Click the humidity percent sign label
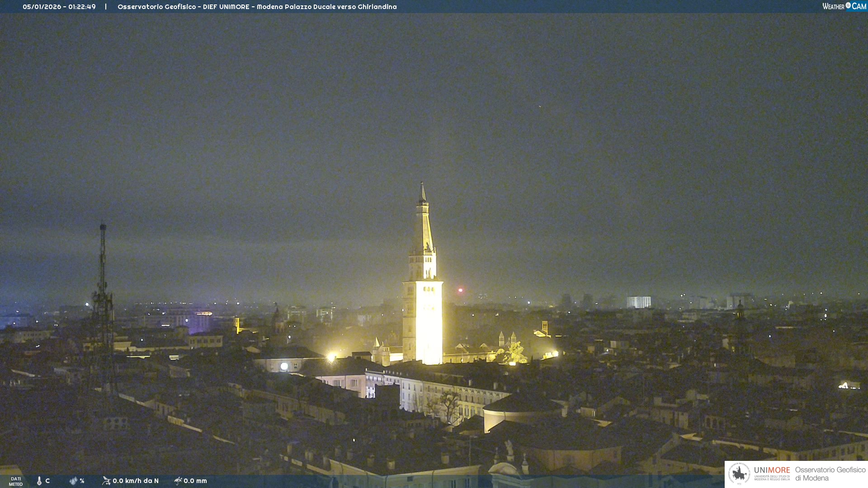Viewport: 868px width, 488px height. [x=82, y=481]
